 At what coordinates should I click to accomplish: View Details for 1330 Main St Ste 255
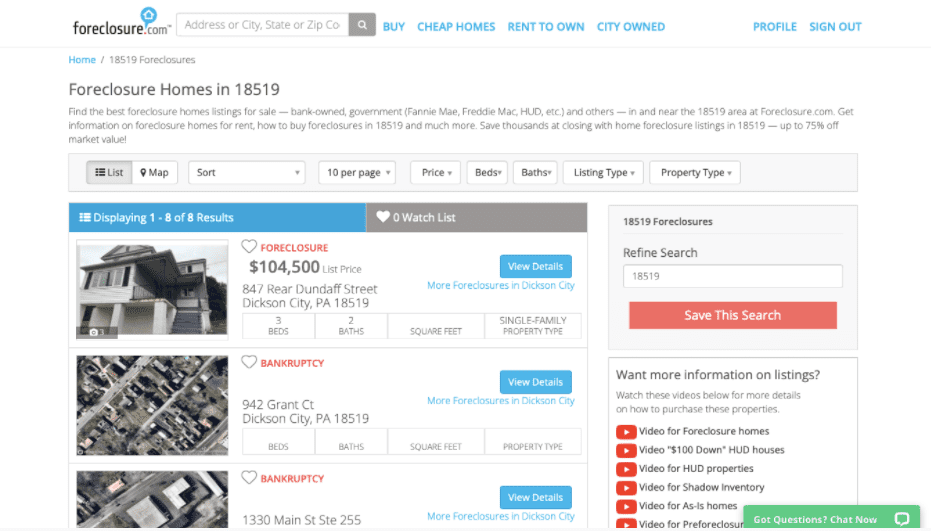[536, 497]
